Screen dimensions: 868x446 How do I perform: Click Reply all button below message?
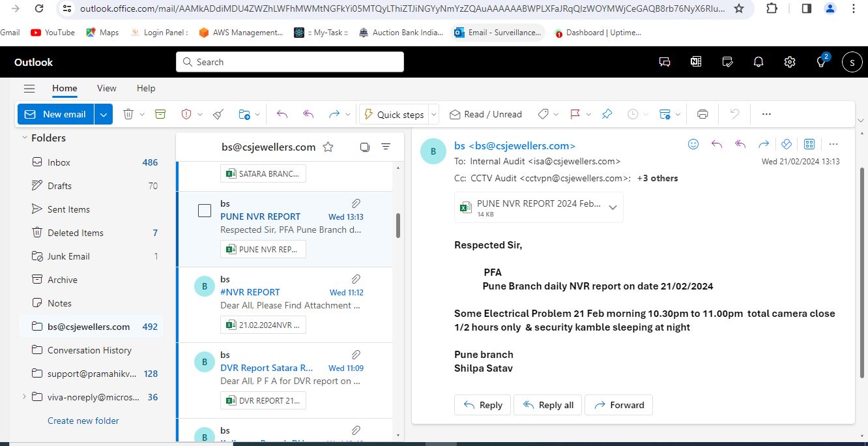548,405
